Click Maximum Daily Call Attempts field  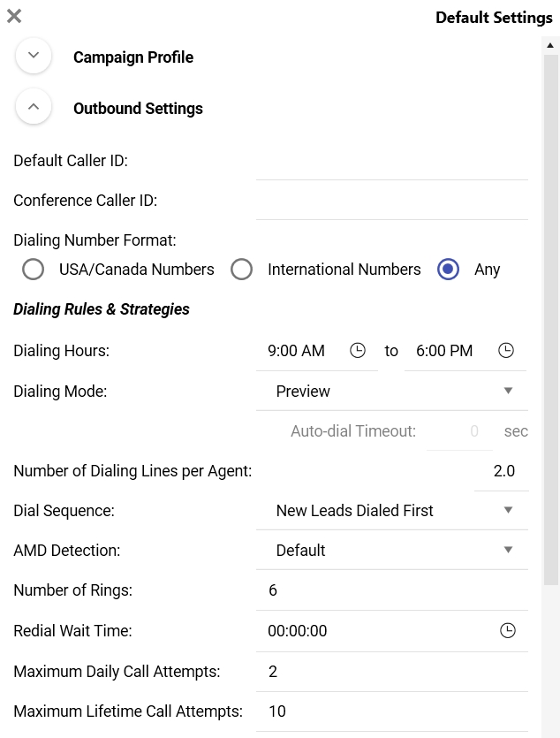coord(391,672)
